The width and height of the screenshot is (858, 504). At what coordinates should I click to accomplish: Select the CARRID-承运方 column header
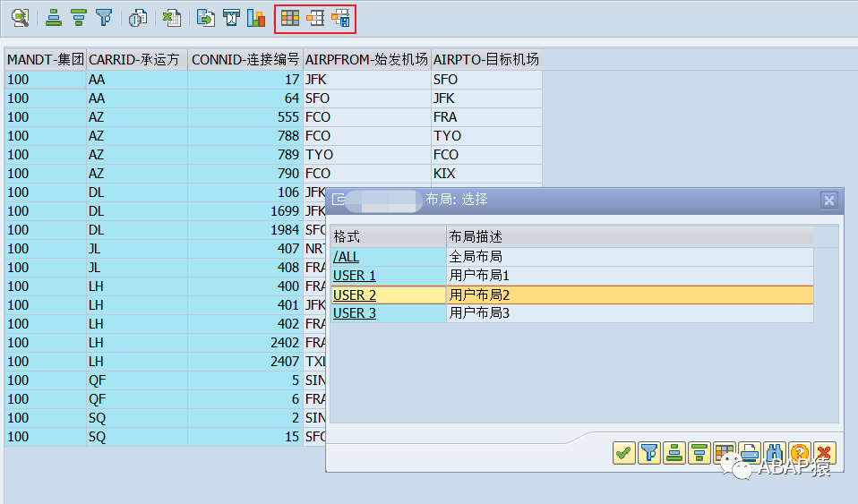pyautogui.click(x=137, y=60)
